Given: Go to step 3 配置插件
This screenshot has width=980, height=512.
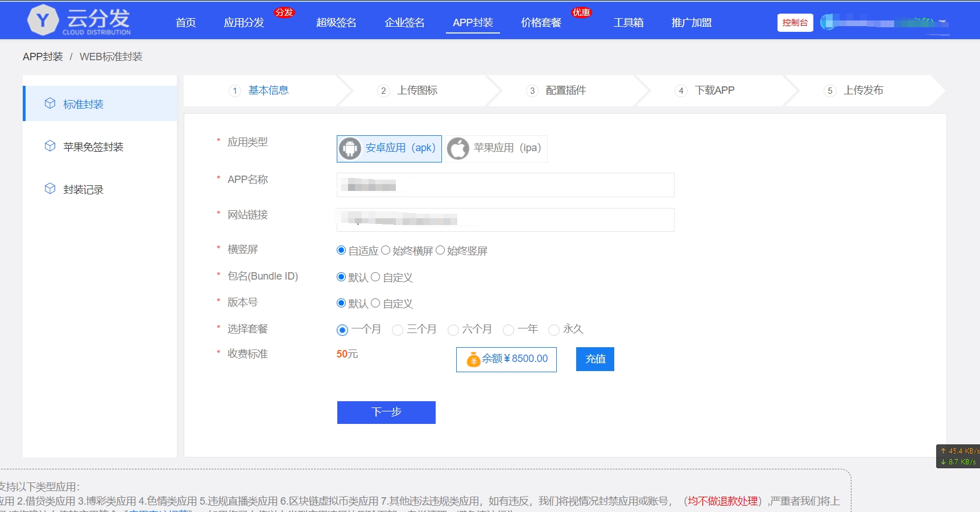Looking at the screenshot, I should coord(565,90).
